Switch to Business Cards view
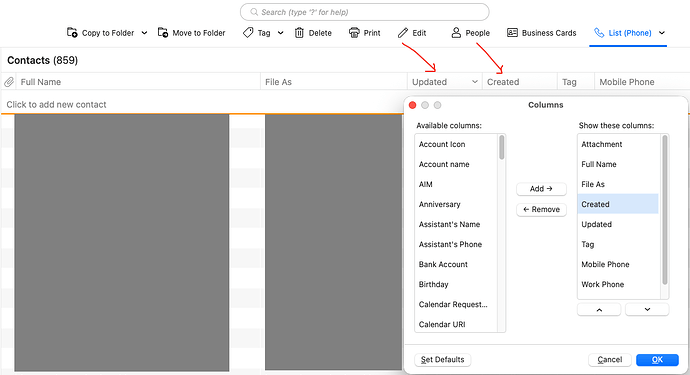690x375 pixels. pos(541,33)
